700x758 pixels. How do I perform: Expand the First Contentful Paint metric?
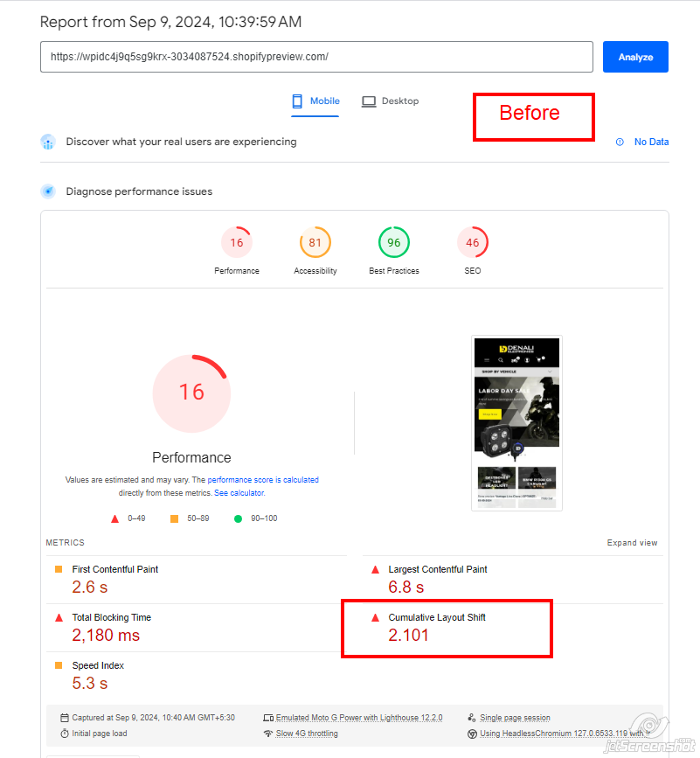[x=114, y=569]
